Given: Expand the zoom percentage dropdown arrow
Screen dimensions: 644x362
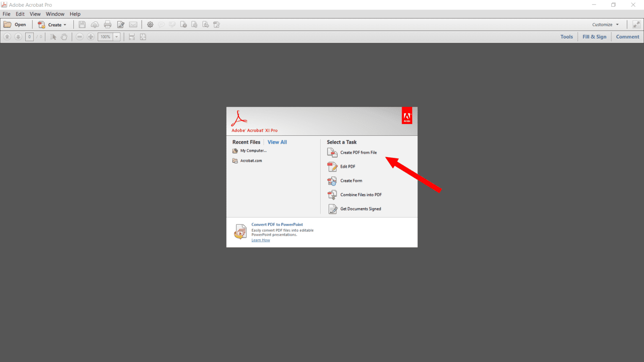Looking at the screenshot, I should [117, 37].
